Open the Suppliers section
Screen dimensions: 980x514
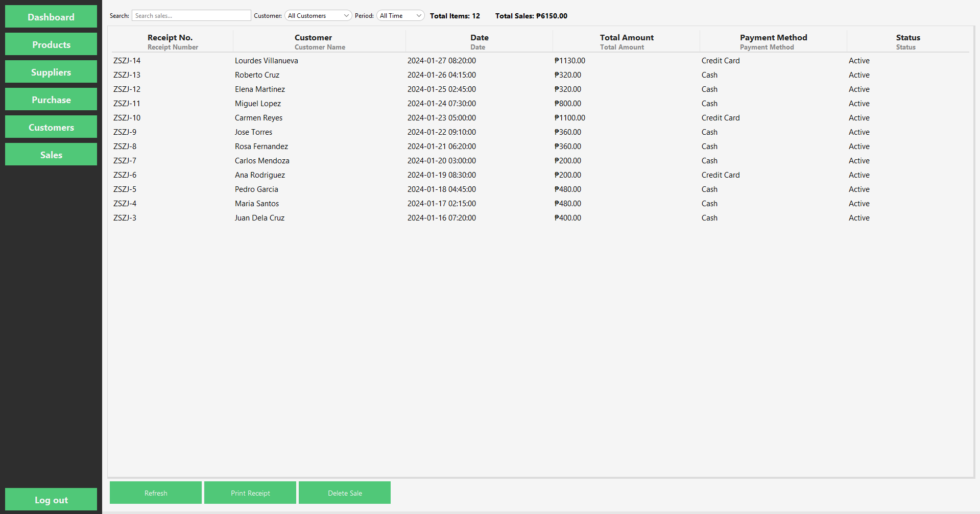coord(51,72)
